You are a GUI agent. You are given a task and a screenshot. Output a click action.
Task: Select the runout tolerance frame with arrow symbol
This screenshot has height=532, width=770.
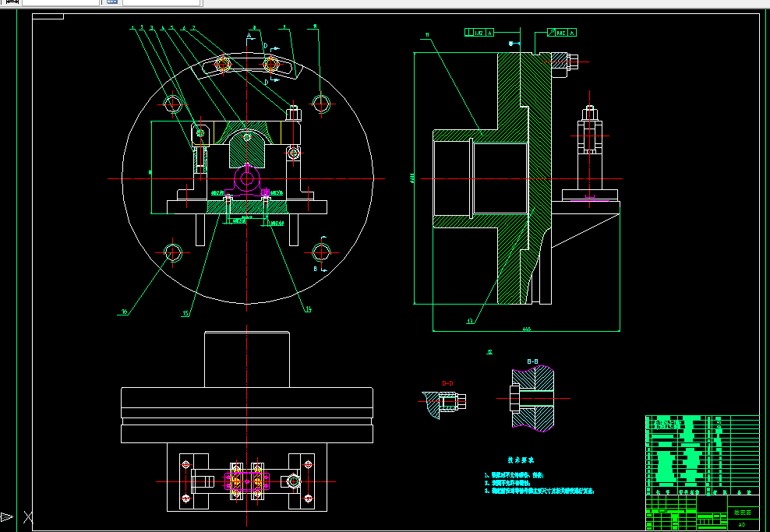(x=562, y=33)
